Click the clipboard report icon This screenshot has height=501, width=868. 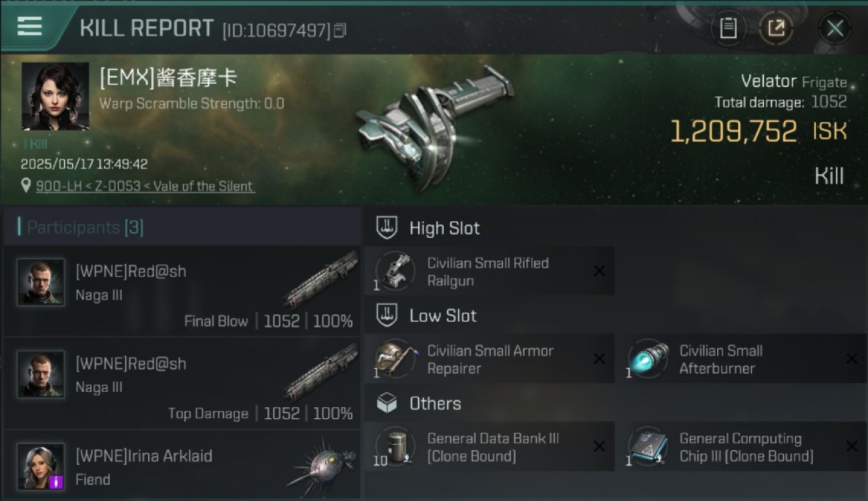coord(728,28)
